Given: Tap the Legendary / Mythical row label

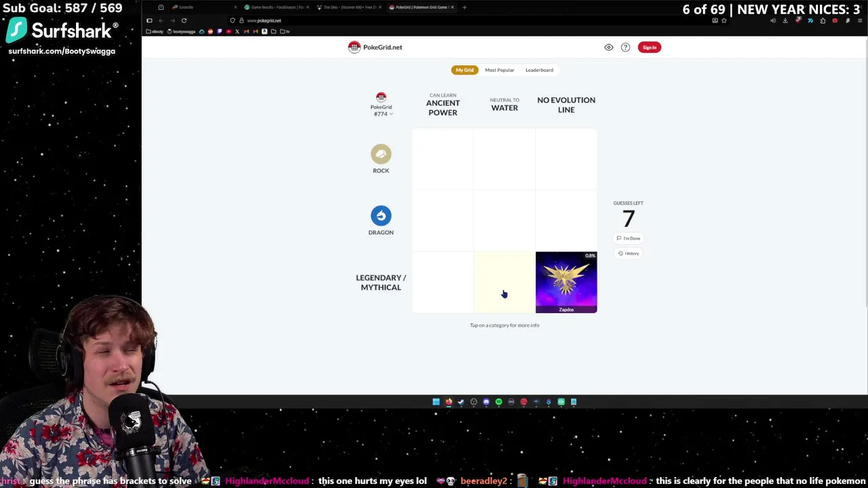Looking at the screenshot, I should click(x=381, y=282).
